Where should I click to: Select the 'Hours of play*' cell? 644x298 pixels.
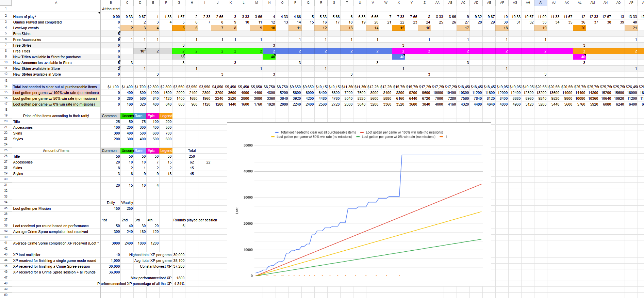(56, 17)
